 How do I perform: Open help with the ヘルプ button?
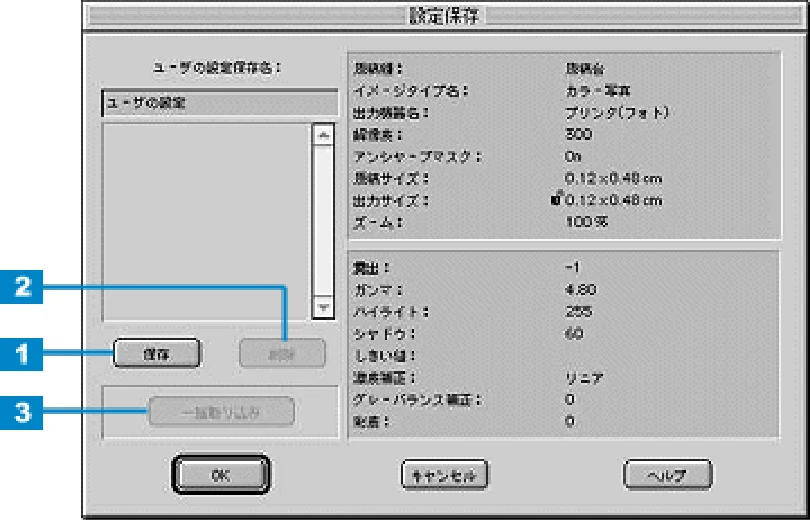(667, 475)
